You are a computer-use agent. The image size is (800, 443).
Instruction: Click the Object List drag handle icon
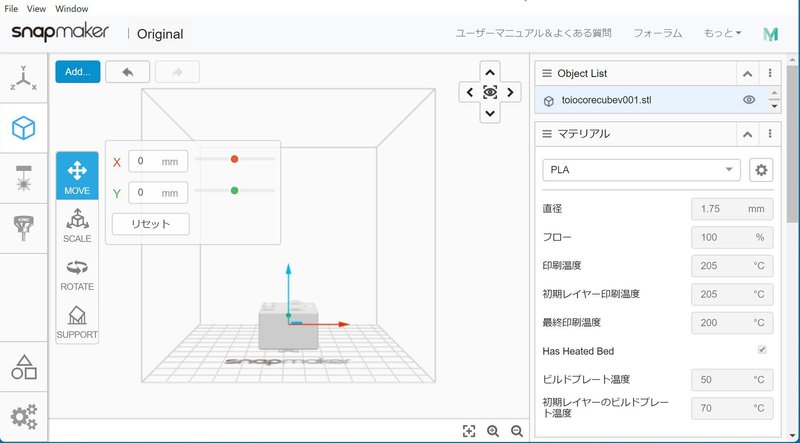coord(547,73)
